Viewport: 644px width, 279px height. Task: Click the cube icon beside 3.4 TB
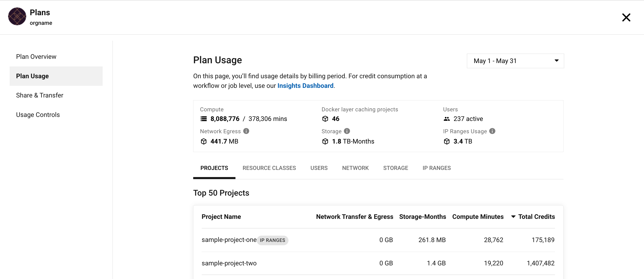pyautogui.click(x=447, y=142)
